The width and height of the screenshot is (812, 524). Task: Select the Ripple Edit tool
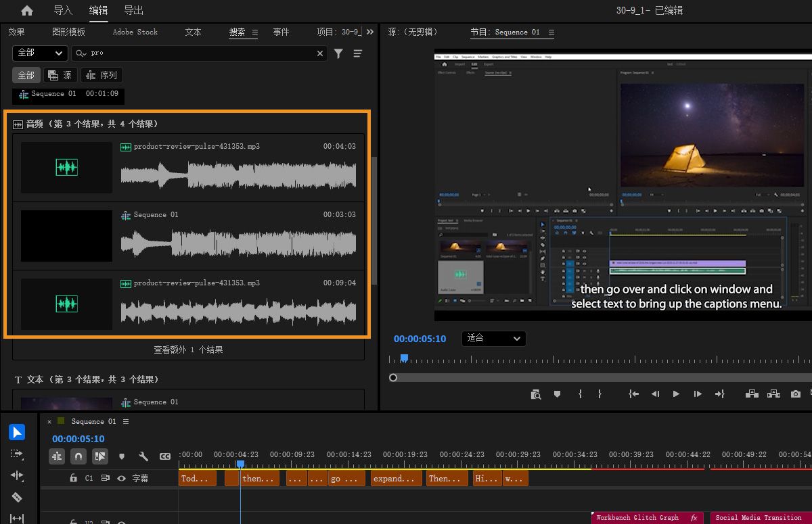17,475
